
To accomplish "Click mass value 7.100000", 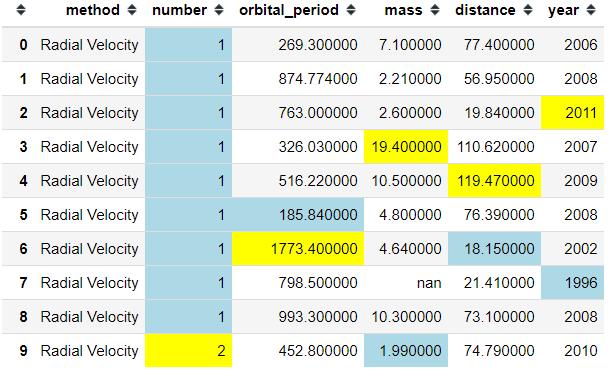I will pyautogui.click(x=410, y=45).
